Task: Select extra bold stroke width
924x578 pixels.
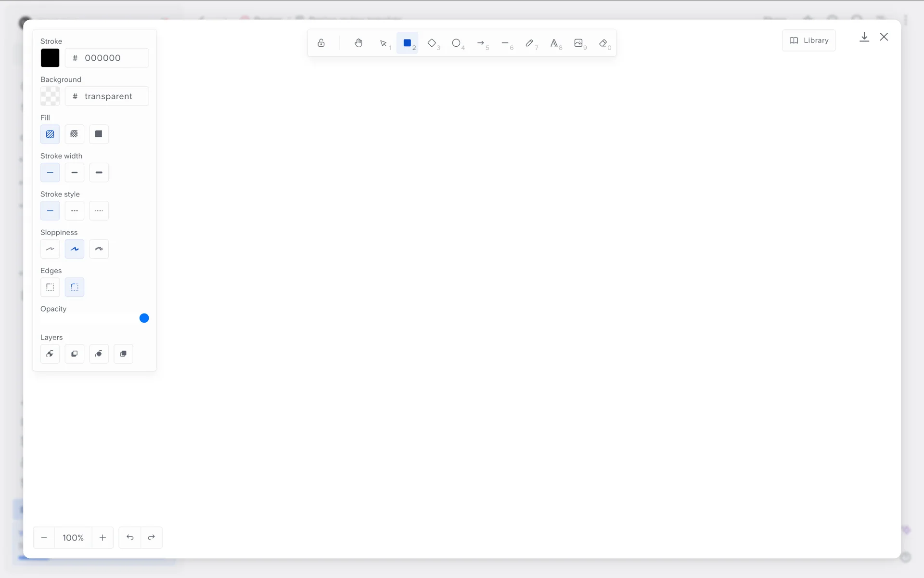Action: [99, 172]
